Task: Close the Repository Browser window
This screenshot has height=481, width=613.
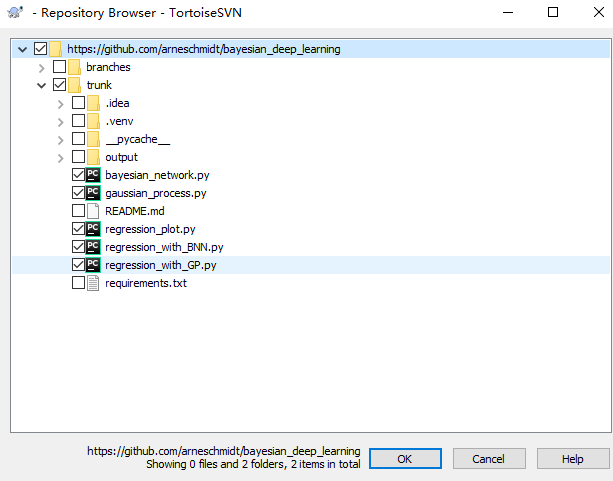Action: click(x=599, y=12)
